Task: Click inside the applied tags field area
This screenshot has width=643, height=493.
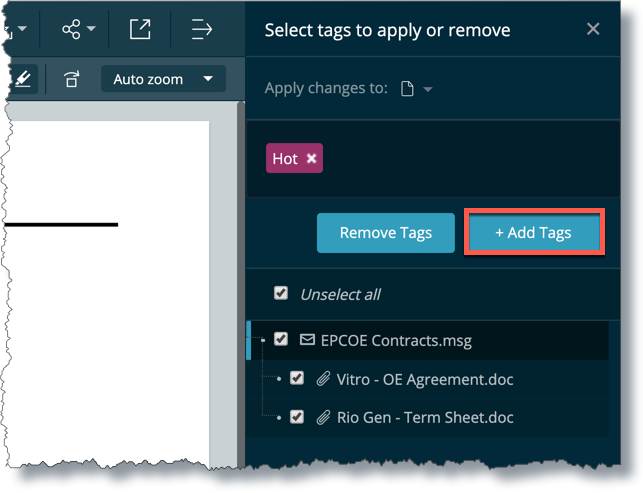Action: coord(433,159)
